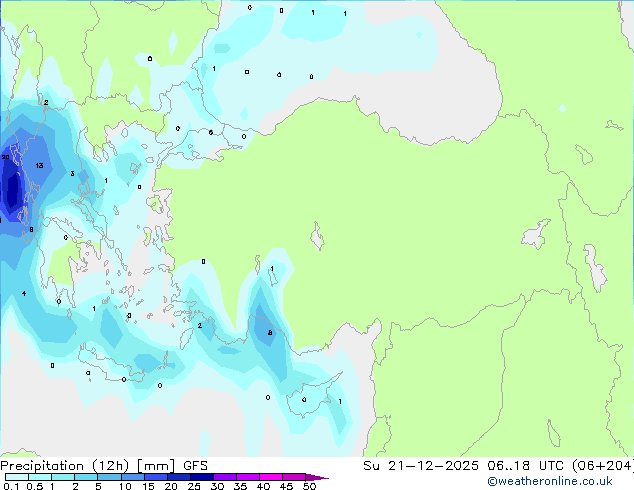Click the '15' legend label
Screen dimensions: 634x490
[148, 486]
